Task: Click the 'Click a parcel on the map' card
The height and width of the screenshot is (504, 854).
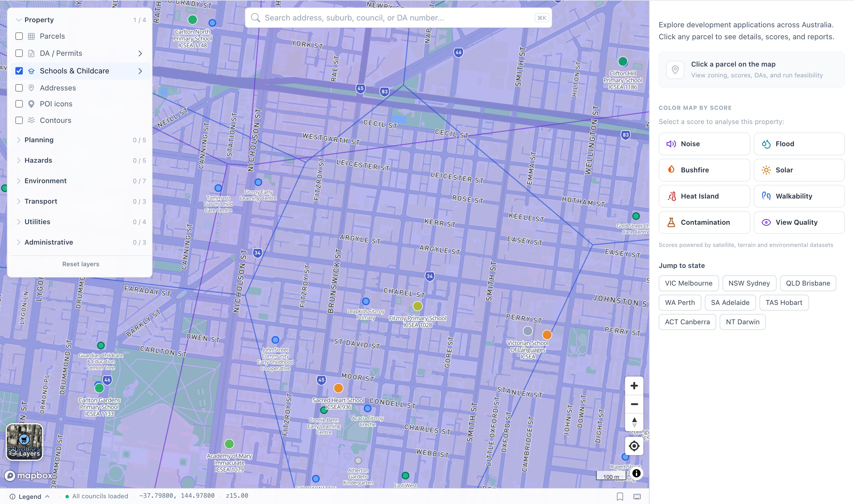Action: pyautogui.click(x=751, y=70)
